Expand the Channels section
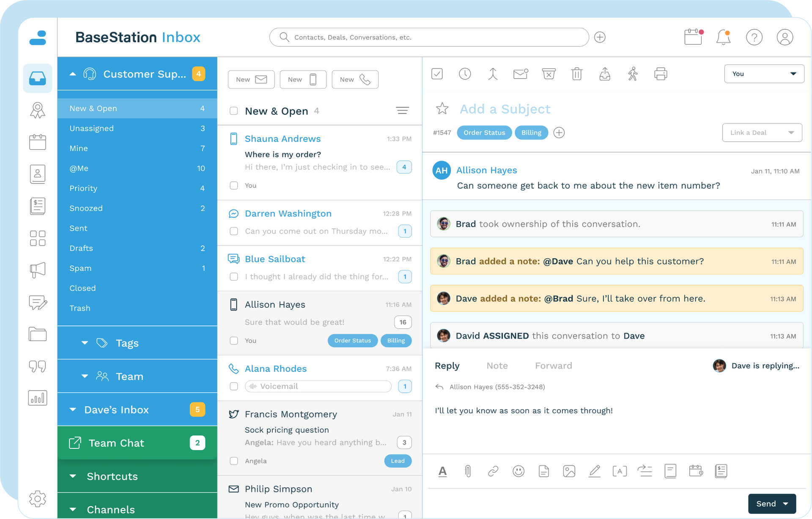This screenshot has width=812, height=519. 73,509
